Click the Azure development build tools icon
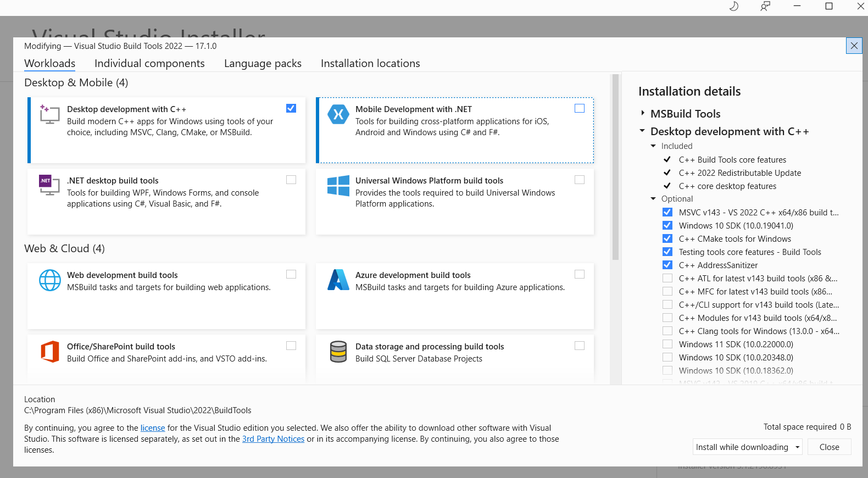Screen dimensions: 868x478 [x=338, y=280]
